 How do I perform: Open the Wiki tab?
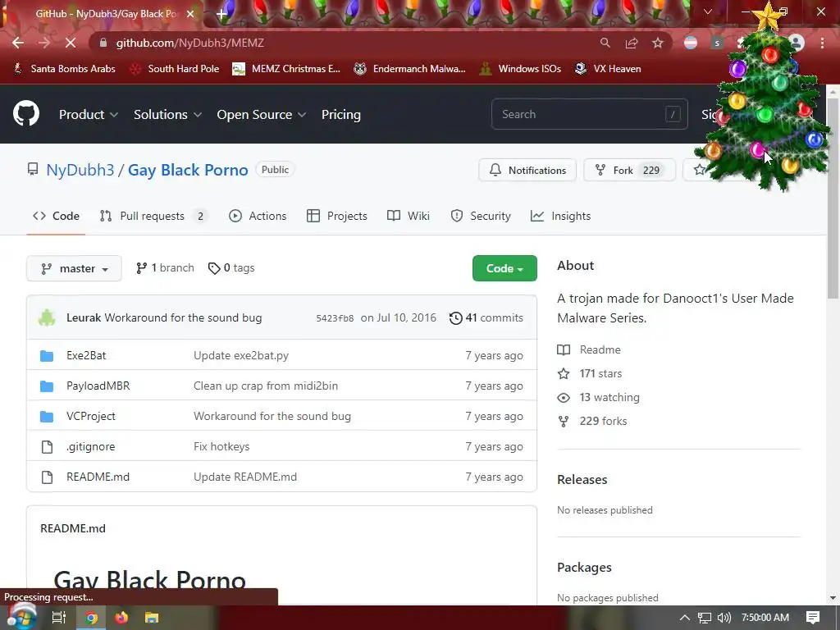(409, 216)
